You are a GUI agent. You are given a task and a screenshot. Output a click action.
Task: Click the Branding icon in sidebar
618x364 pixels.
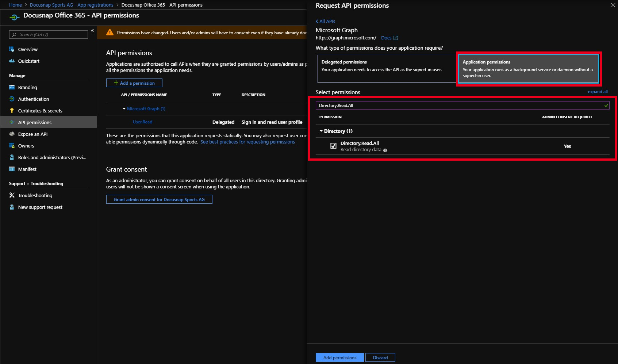click(x=12, y=87)
